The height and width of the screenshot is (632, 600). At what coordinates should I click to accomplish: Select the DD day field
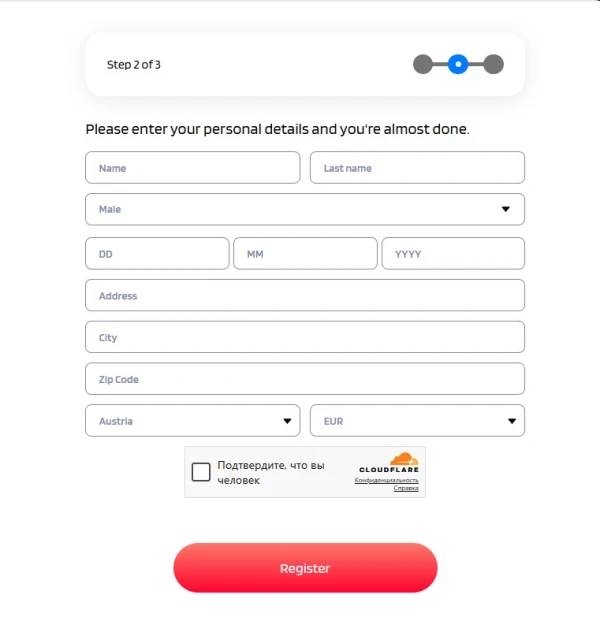coord(157,254)
